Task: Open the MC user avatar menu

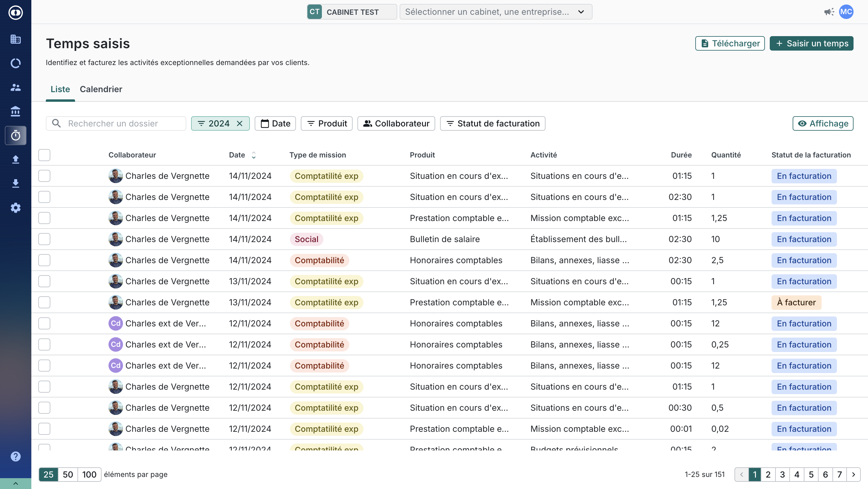Action: tap(846, 12)
